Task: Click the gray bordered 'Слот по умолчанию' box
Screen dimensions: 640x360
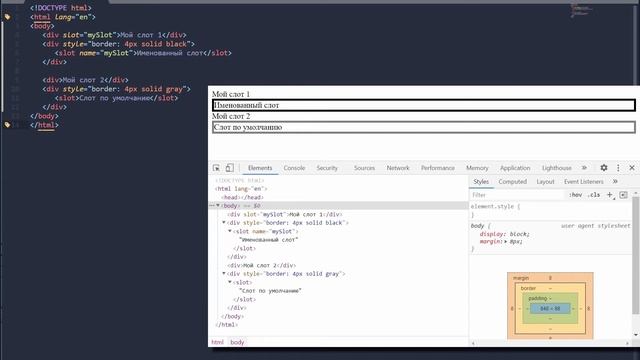Action: click(424, 127)
